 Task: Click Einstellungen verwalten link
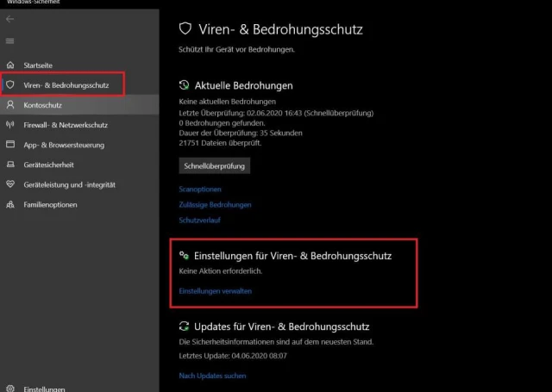pyautogui.click(x=215, y=291)
